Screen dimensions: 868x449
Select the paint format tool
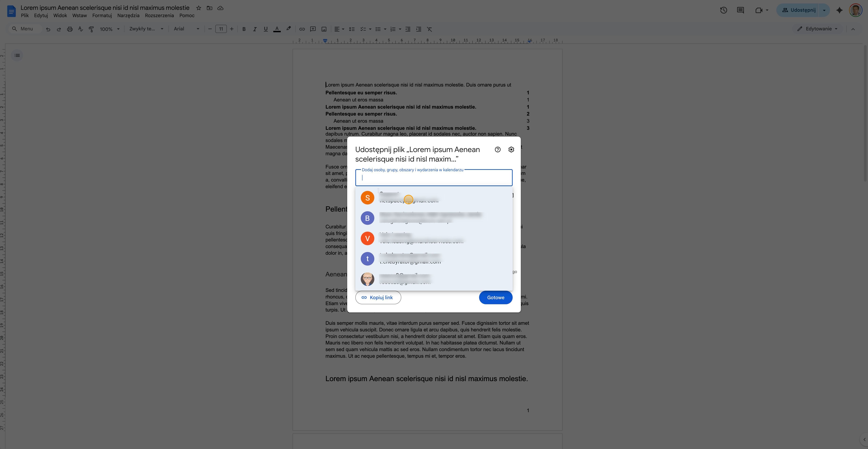click(91, 29)
